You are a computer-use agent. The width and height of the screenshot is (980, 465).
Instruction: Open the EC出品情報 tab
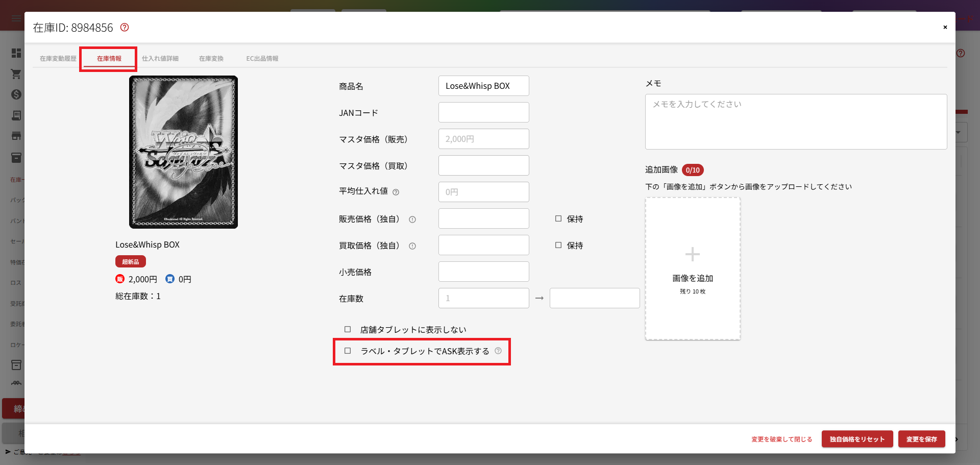click(262, 59)
